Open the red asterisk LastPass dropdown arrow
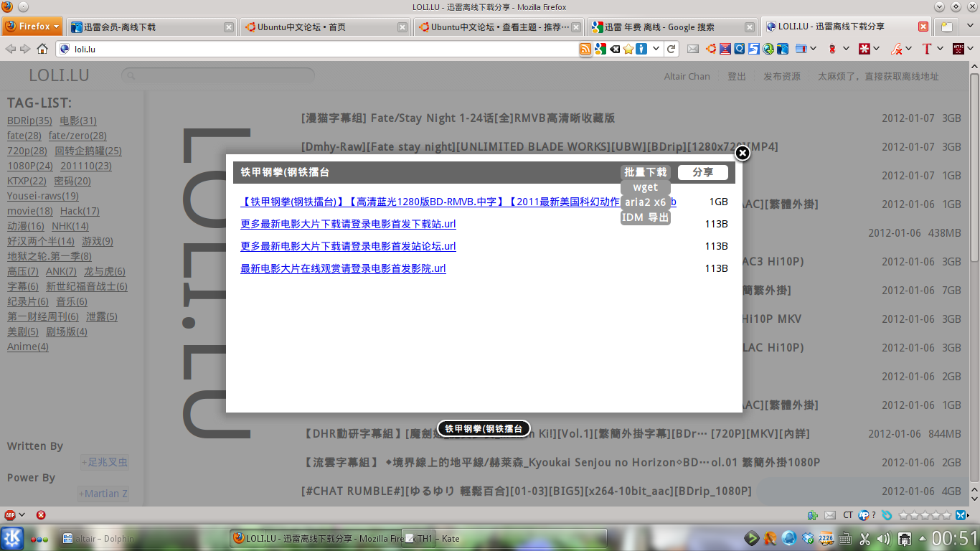 (x=877, y=49)
